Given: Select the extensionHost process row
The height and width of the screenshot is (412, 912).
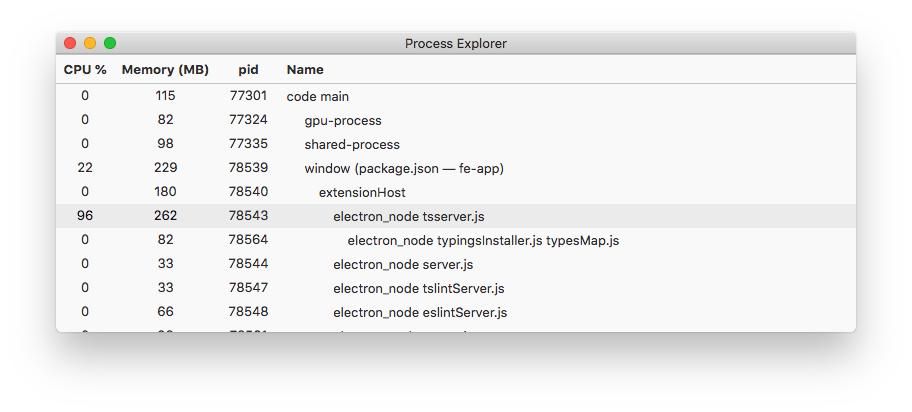Looking at the screenshot, I should point(362,192).
